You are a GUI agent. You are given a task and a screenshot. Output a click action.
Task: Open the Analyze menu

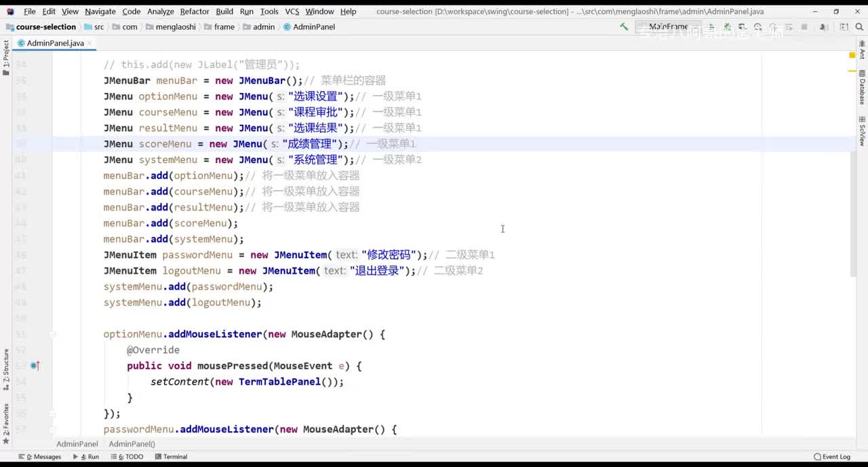point(161,12)
